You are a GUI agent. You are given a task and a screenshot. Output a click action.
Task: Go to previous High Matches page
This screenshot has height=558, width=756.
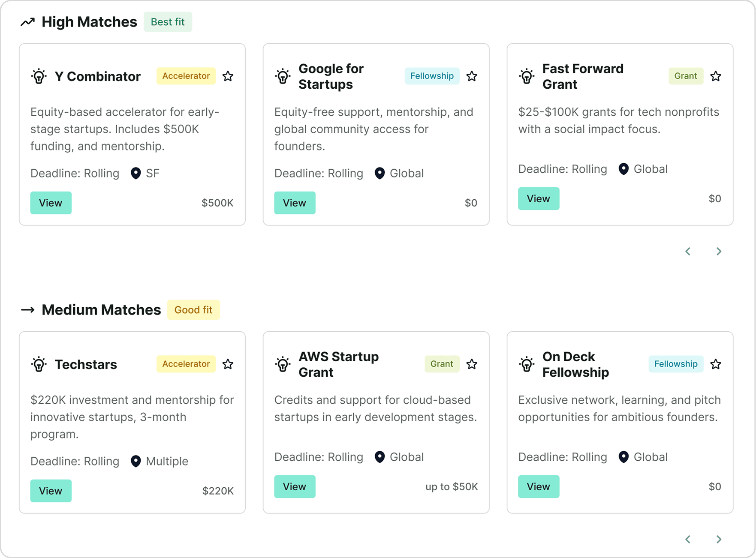688,252
